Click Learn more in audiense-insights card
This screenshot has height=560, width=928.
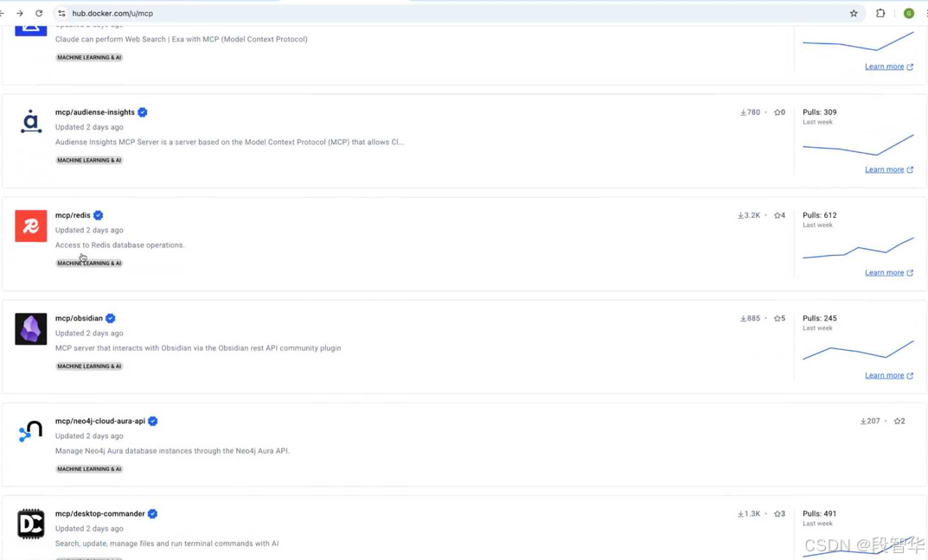(x=889, y=169)
